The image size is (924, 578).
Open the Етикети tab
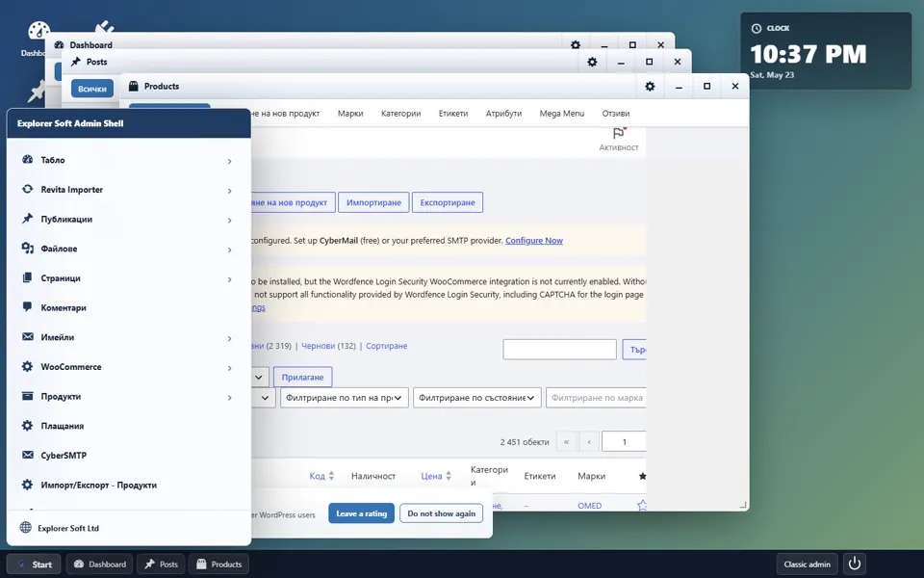[x=453, y=114]
